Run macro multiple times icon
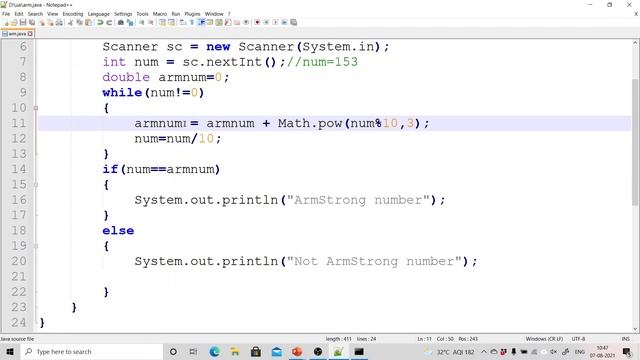640x360 pixels. pyautogui.click(x=284, y=22)
